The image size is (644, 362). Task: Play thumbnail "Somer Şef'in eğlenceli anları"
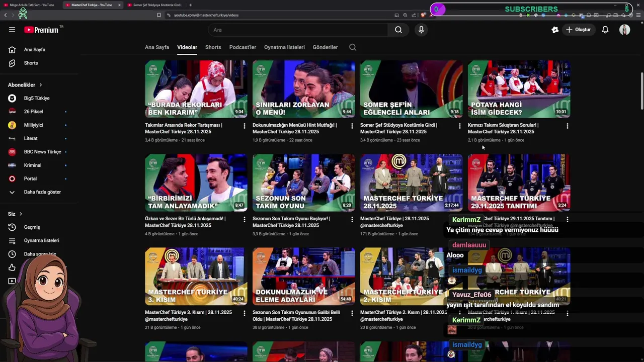pyautogui.click(x=412, y=89)
